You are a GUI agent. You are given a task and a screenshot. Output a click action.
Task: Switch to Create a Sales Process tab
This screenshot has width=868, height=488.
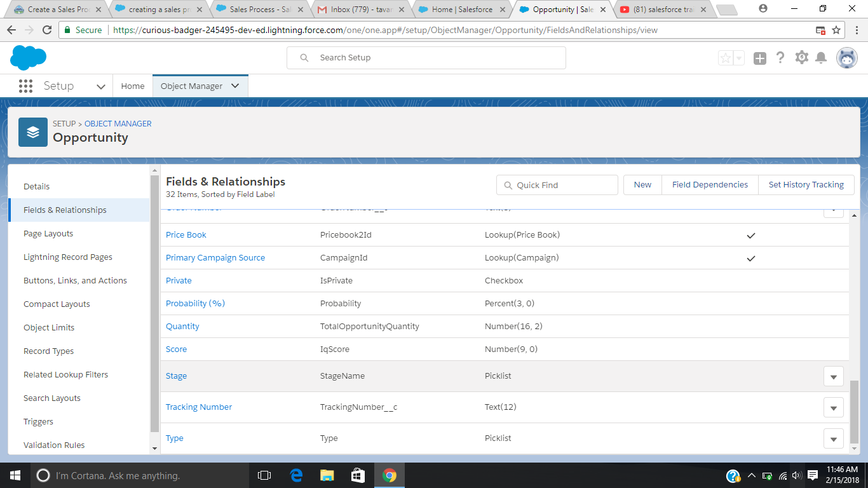point(57,10)
